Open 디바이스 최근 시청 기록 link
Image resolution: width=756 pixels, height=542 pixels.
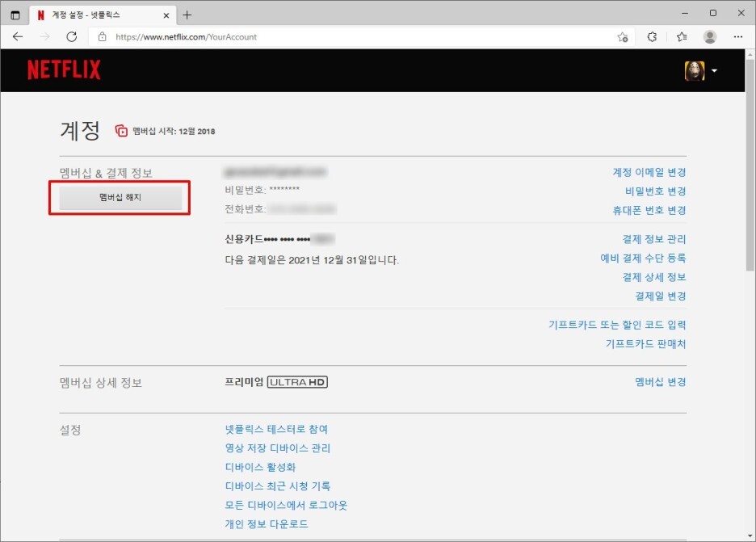(278, 486)
